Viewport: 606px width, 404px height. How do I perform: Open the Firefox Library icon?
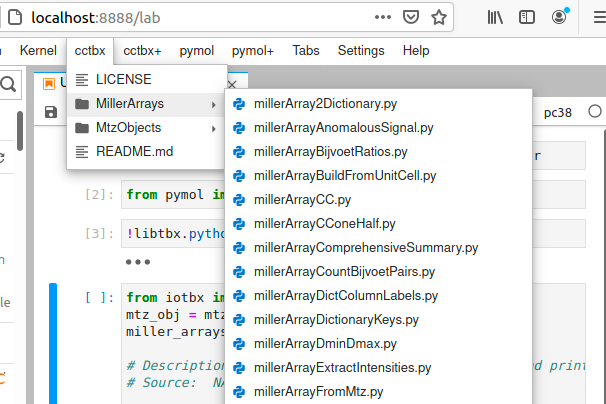click(x=495, y=17)
